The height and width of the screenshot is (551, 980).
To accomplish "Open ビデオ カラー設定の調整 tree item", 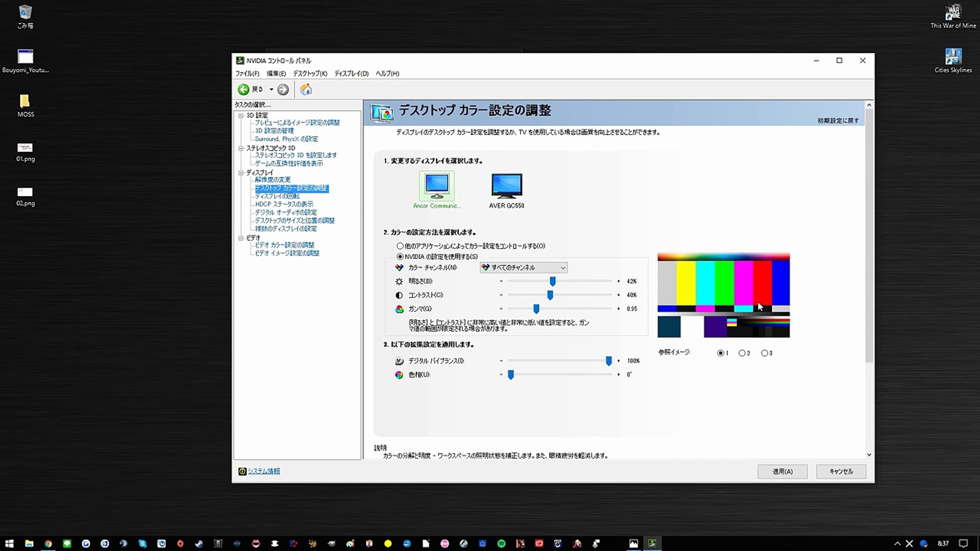I will tap(284, 245).
